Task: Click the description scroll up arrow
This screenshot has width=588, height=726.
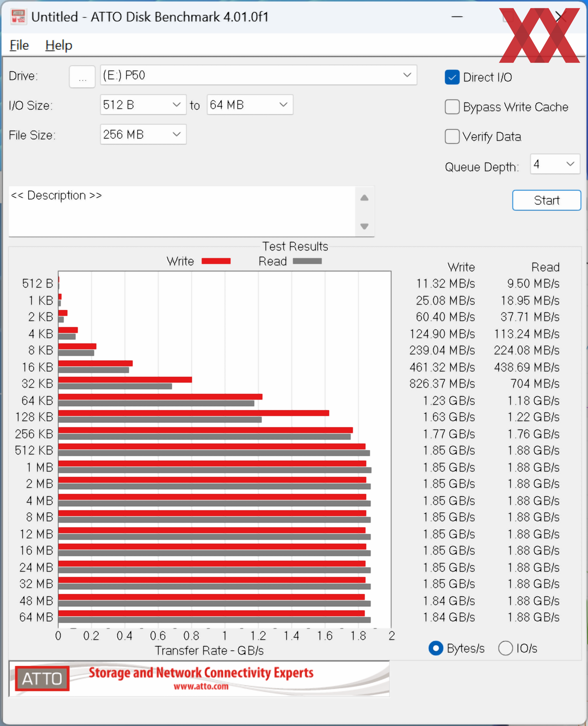Action: 364,198
